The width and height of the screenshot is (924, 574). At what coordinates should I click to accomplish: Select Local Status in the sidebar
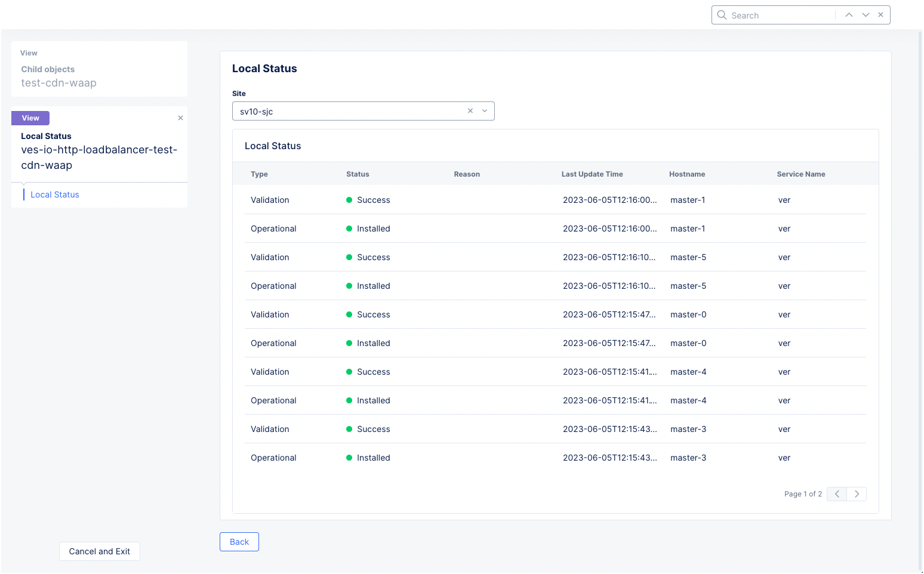tap(55, 195)
